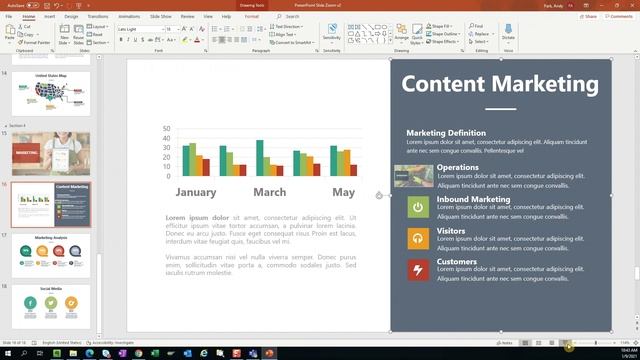Toggle bold formatting
The width and height of the screenshot is (640, 360).
point(121,40)
